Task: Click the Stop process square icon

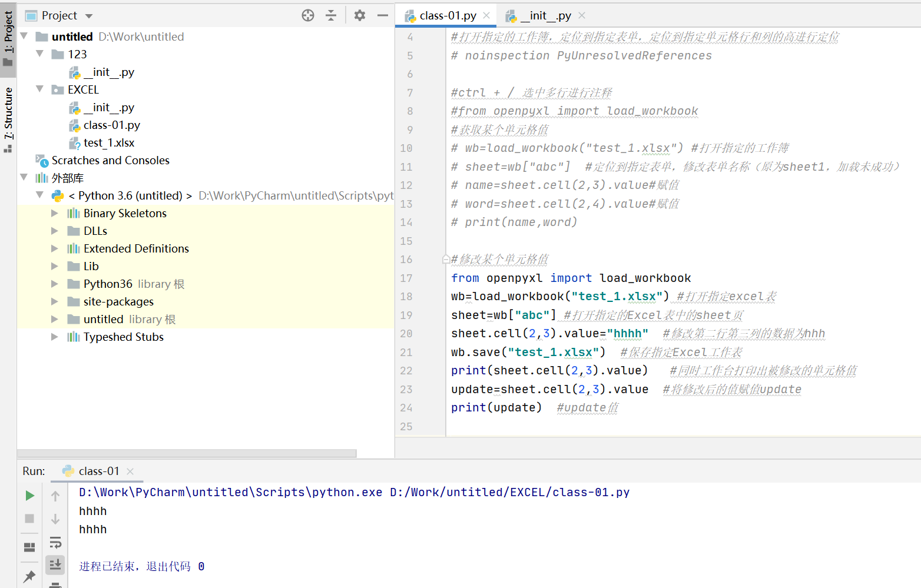Action: point(29,519)
